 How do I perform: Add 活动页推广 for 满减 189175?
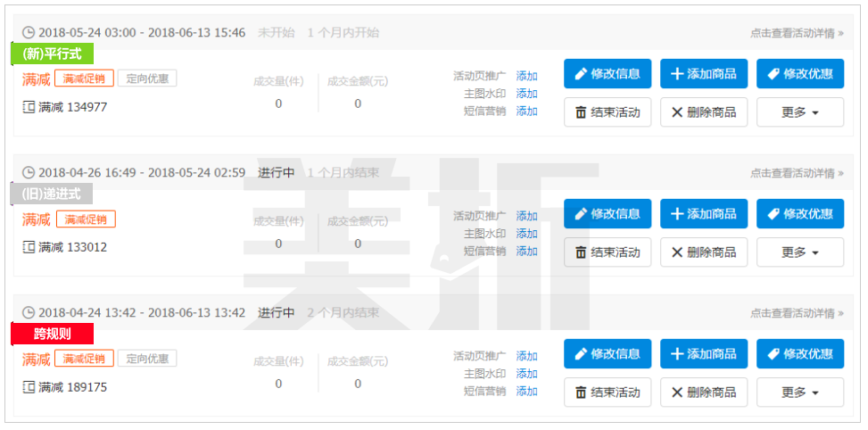tap(526, 356)
